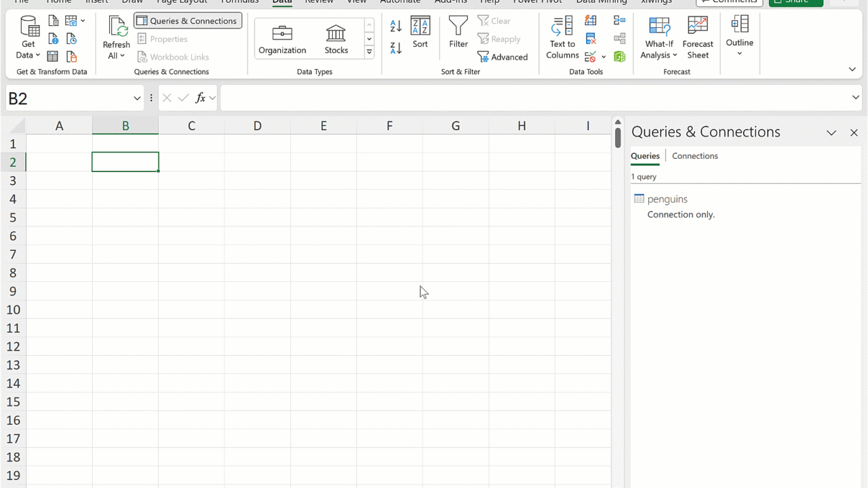This screenshot has width=868, height=488.
Task: Open the Text to Columns tool
Action: 562,38
